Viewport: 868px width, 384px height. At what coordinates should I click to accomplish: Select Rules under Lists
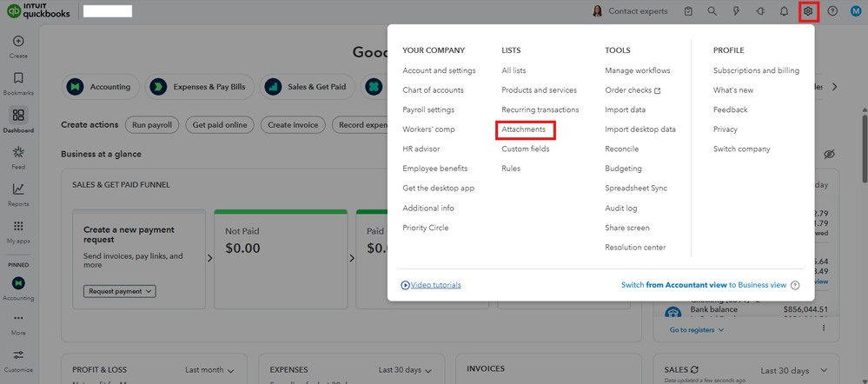pyautogui.click(x=511, y=169)
